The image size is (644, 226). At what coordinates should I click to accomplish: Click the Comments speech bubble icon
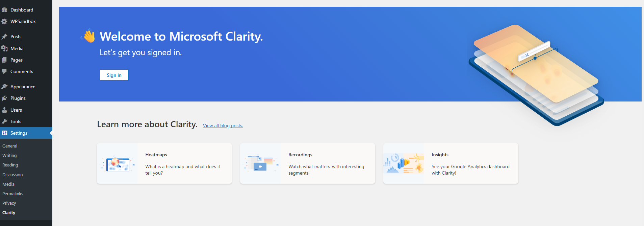[4, 71]
